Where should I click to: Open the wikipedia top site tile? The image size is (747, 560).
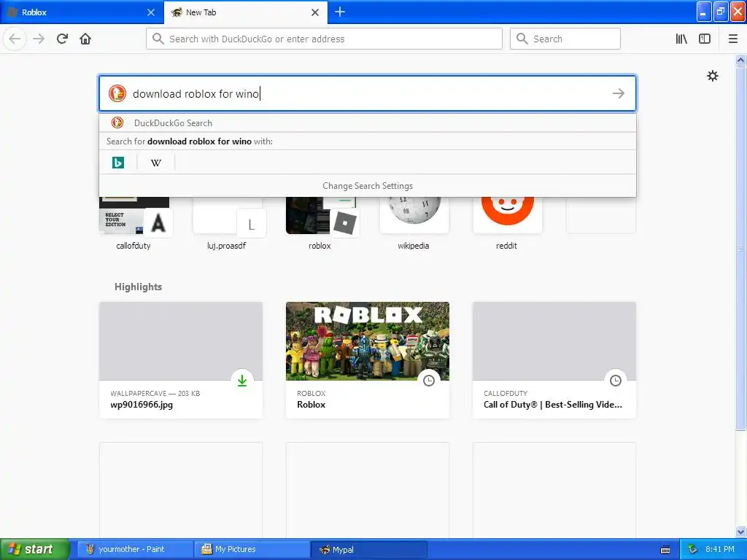point(414,223)
